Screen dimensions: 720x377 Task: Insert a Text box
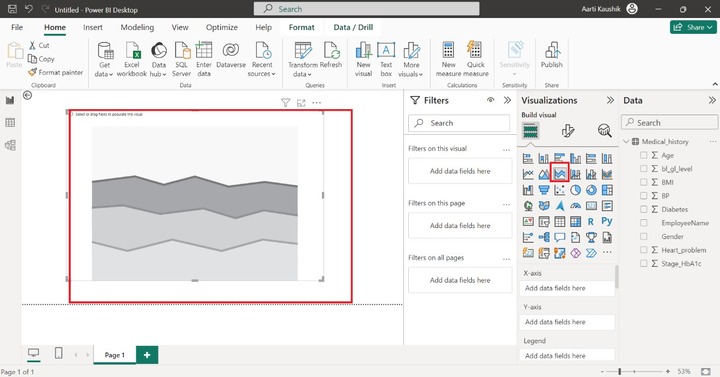(386, 60)
